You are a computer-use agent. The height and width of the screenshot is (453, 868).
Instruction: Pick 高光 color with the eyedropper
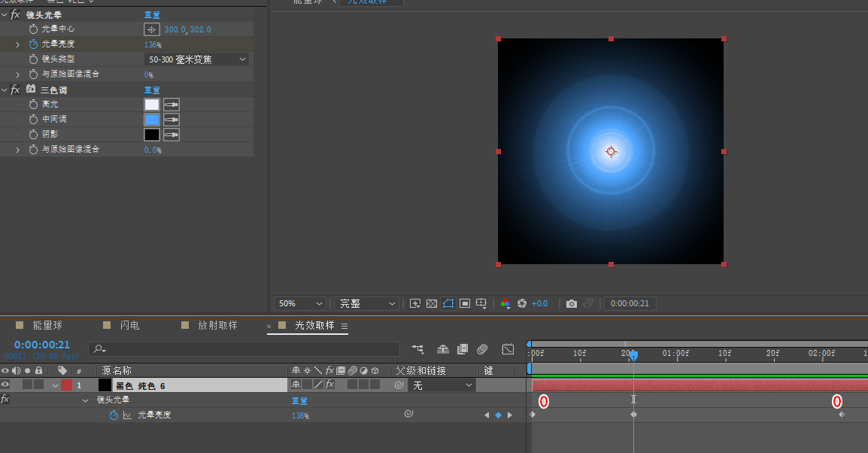click(x=171, y=105)
